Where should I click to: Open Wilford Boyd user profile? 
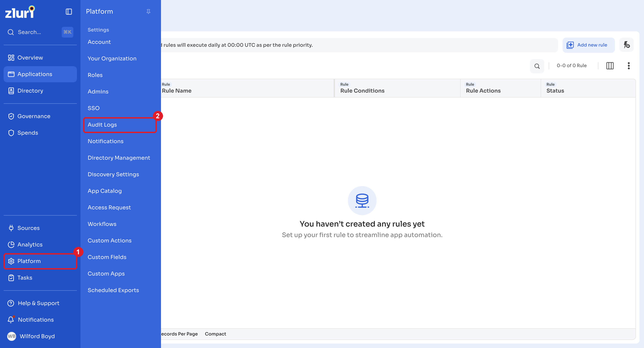coord(31,336)
